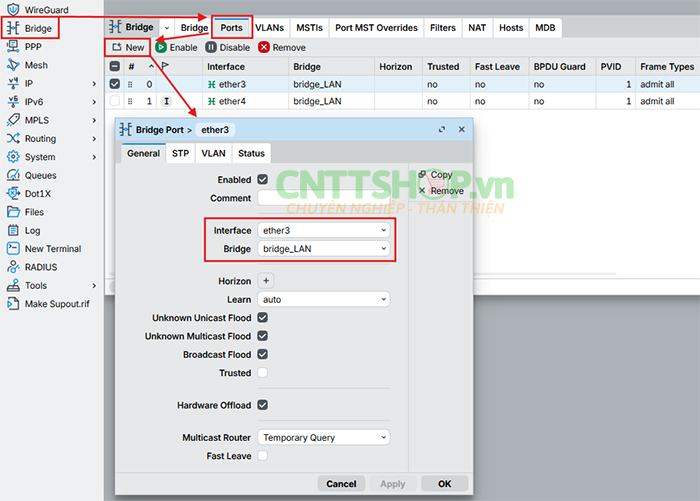
Task: Open the Multicast Router dropdown
Action: click(x=323, y=437)
